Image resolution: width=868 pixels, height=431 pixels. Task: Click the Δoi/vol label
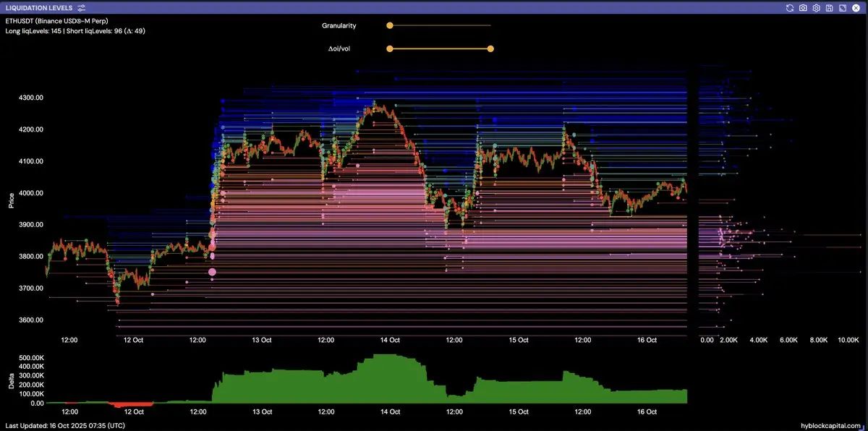coord(339,49)
